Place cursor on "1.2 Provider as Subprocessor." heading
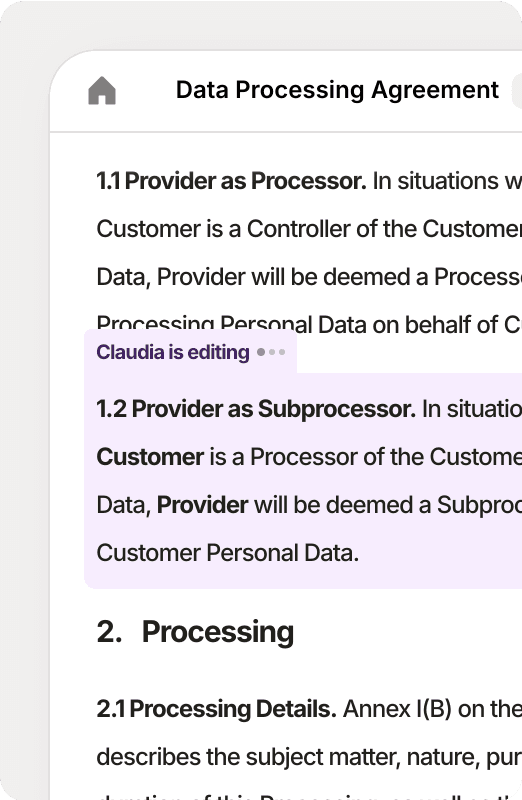Viewport: 522px width, 800px height. coord(256,409)
